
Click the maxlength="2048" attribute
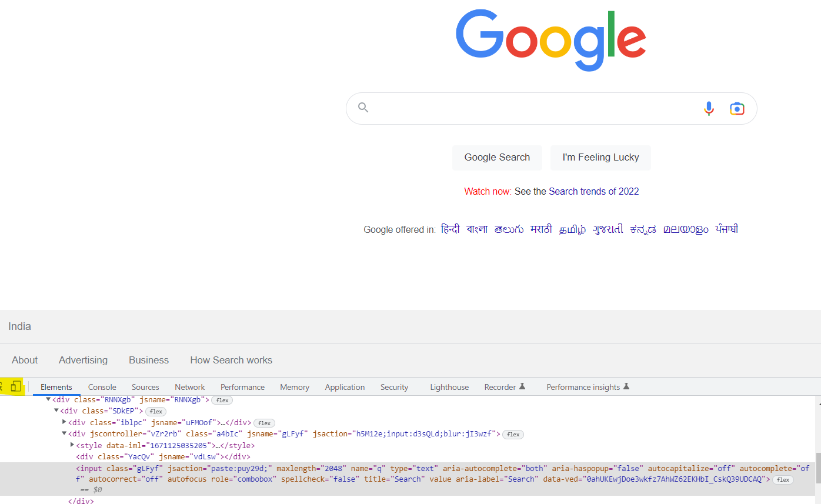pyautogui.click(x=311, y=469)
